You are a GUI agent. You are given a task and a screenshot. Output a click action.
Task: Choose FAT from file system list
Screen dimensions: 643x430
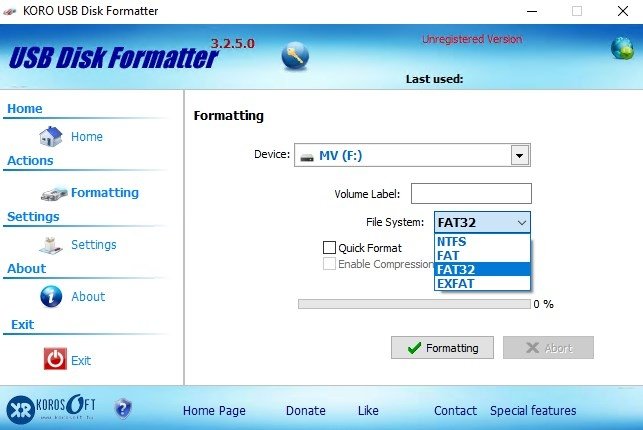[482, 255]
